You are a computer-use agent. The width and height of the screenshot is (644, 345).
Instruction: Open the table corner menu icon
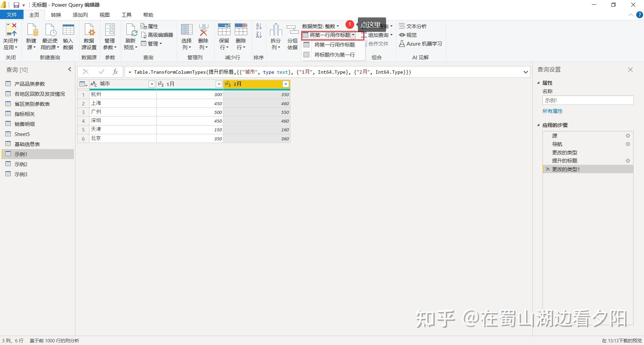click(83, 84)
